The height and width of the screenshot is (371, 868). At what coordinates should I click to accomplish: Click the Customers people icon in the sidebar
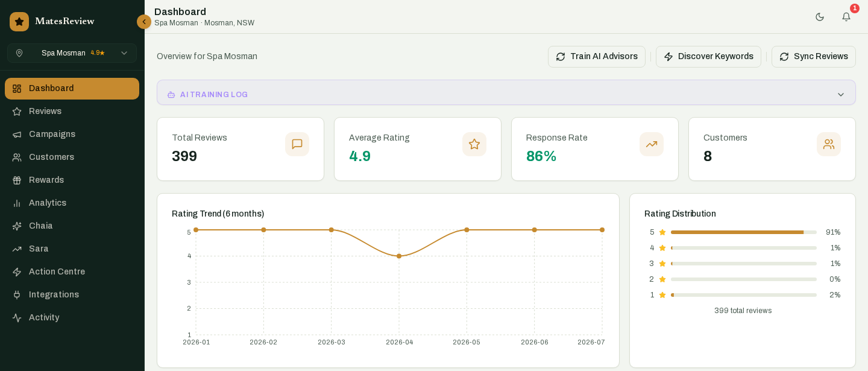click(17, 157)
